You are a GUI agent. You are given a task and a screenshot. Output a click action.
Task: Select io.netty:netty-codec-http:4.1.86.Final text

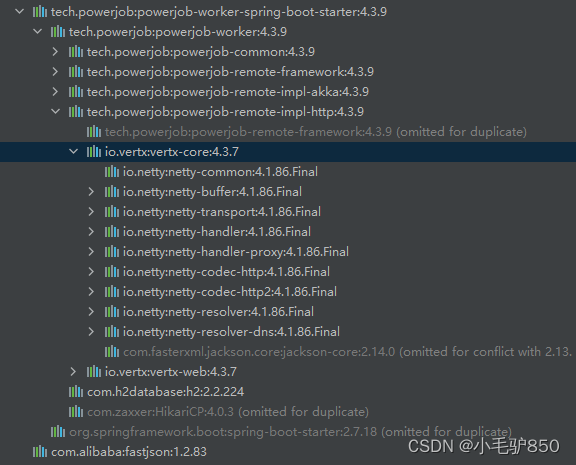point(226,272)
